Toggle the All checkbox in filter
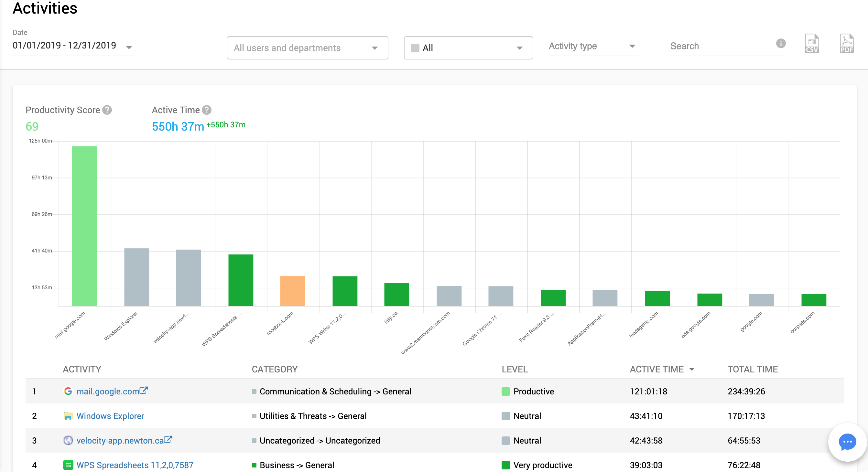 pyautogui.click(x=415, y=48)
